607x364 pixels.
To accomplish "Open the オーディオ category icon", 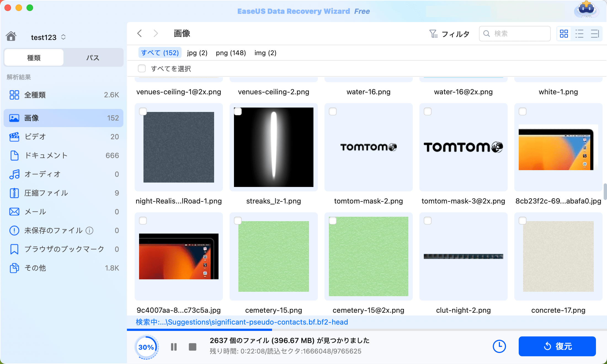I will 14,174.
